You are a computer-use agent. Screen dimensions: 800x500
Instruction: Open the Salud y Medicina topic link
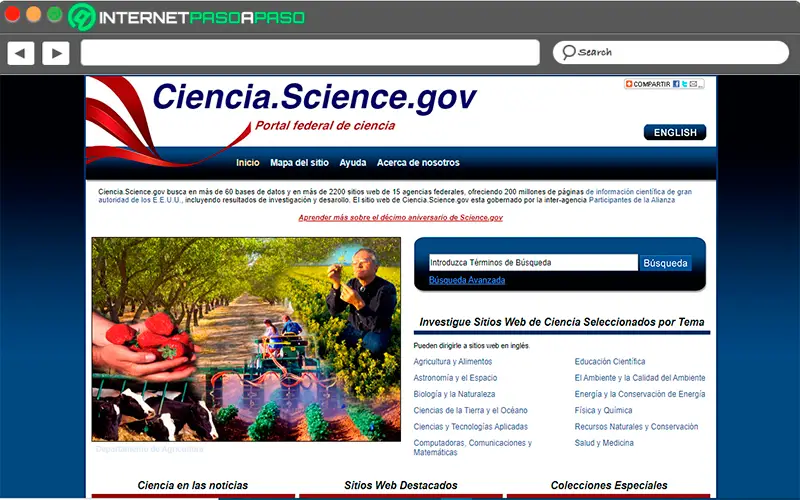click(604, 443)
